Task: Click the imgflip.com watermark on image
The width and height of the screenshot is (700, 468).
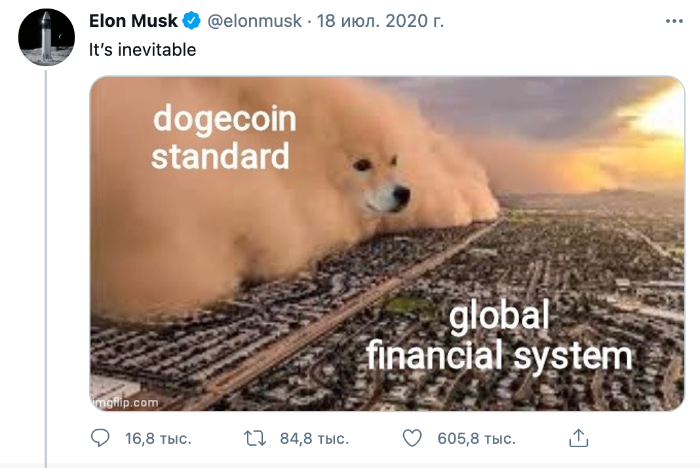Action: click(x=125, y=402)
